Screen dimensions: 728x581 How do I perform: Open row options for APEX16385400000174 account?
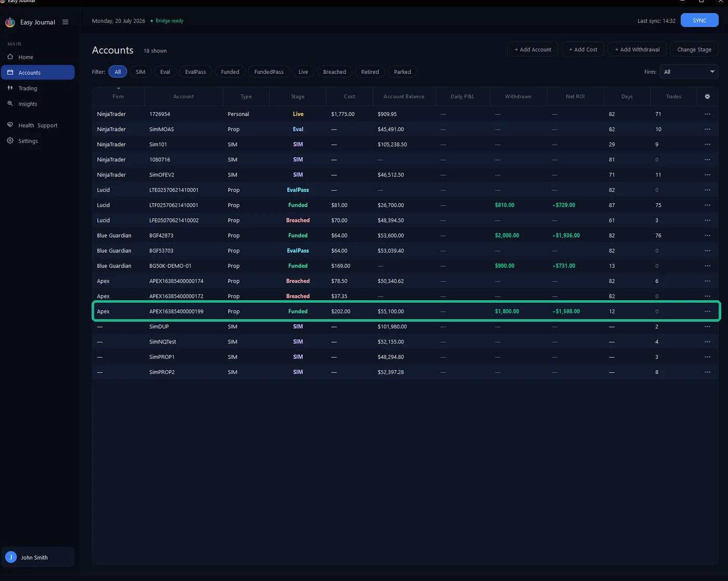707,281
